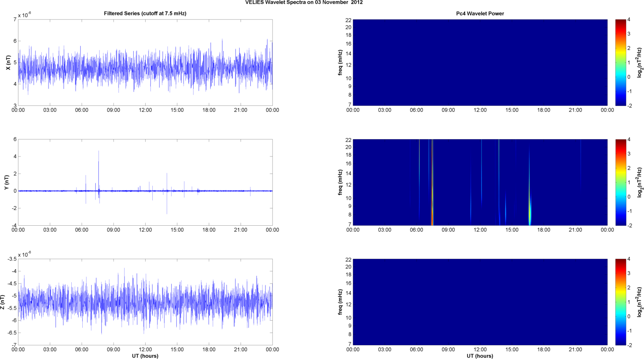Select the top-right X wavelet power plot
Screen dimensions: 644x359
480,62
